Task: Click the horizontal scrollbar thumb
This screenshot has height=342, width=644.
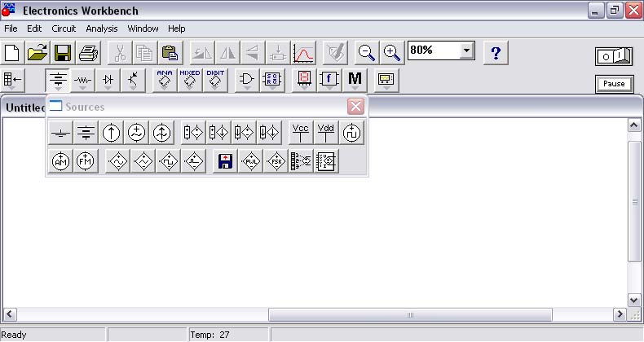Action: tap(410, 315)
